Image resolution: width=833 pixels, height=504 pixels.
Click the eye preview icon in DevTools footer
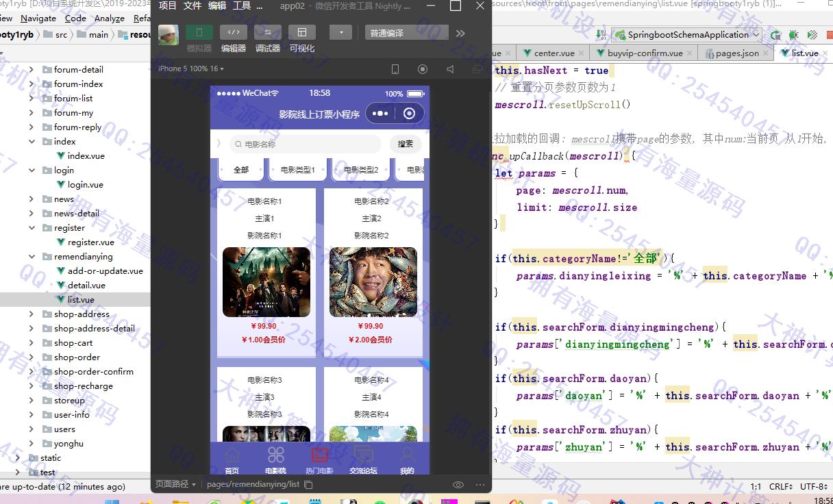click(458, 485)
